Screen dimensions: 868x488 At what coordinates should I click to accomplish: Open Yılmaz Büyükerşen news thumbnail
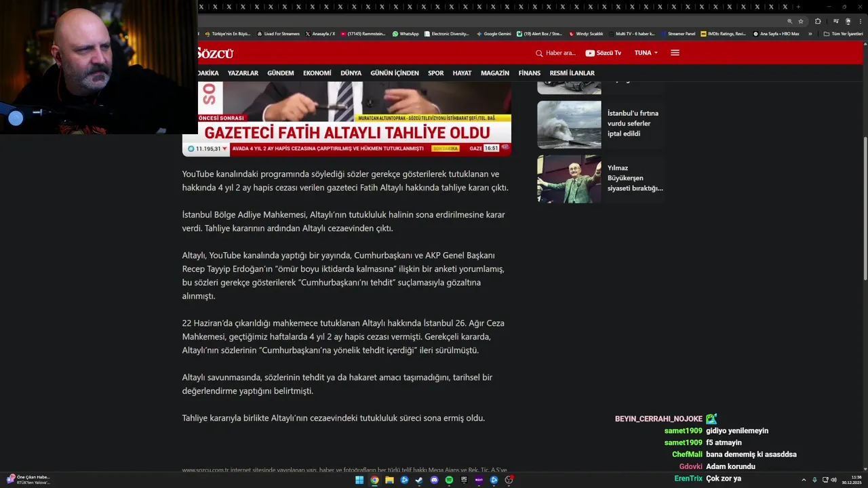pos(569,179)
